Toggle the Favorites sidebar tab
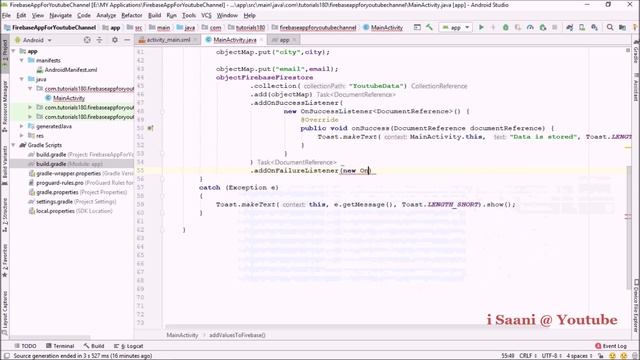 (5, 260)
